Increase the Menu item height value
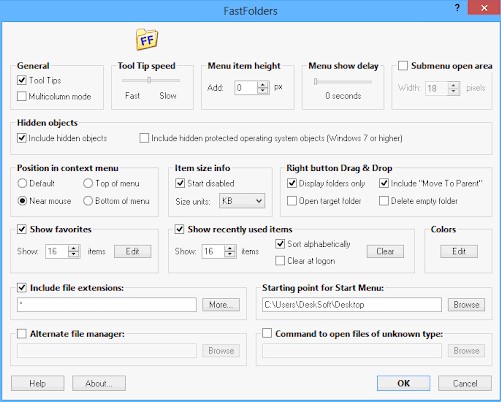This screenshot has width=501, height=402. [x=263, y=84]
